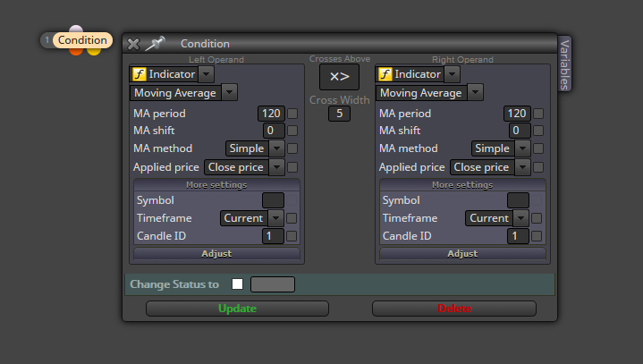Open right operand Indicator type dropdown
The height and width of the screenshot is (364, 643).
(x=452, y=74)
